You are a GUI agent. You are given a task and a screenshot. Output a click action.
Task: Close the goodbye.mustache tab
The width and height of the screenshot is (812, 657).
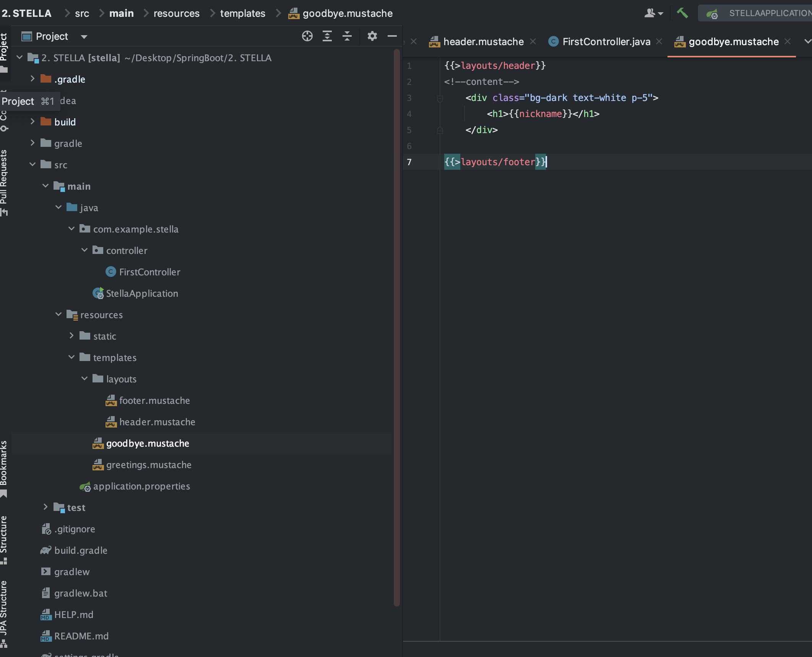coord(788,41)
